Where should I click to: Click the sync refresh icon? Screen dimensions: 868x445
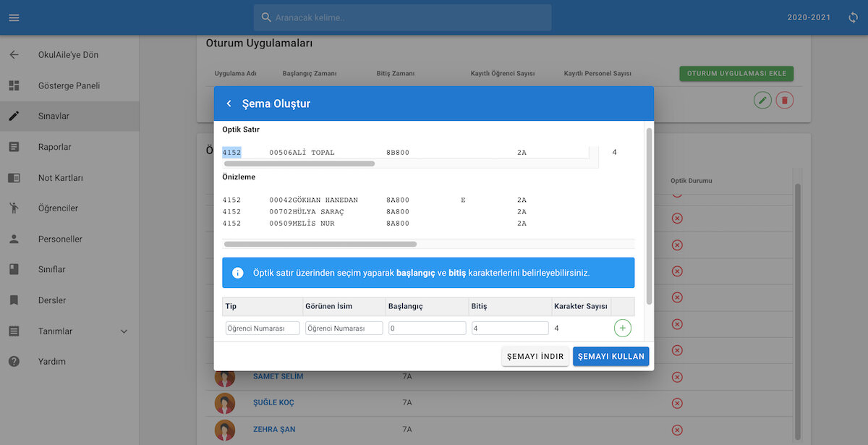854,17
